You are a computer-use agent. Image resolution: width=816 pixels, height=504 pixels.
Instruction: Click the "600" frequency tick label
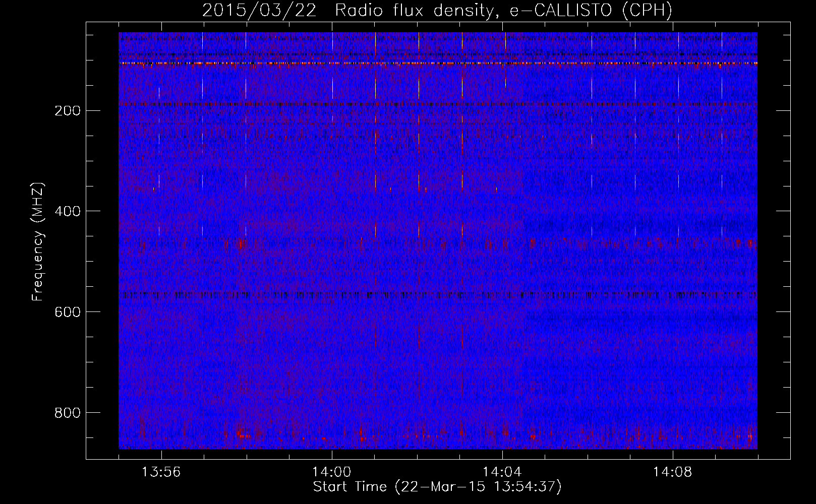[x=67, y=312]
